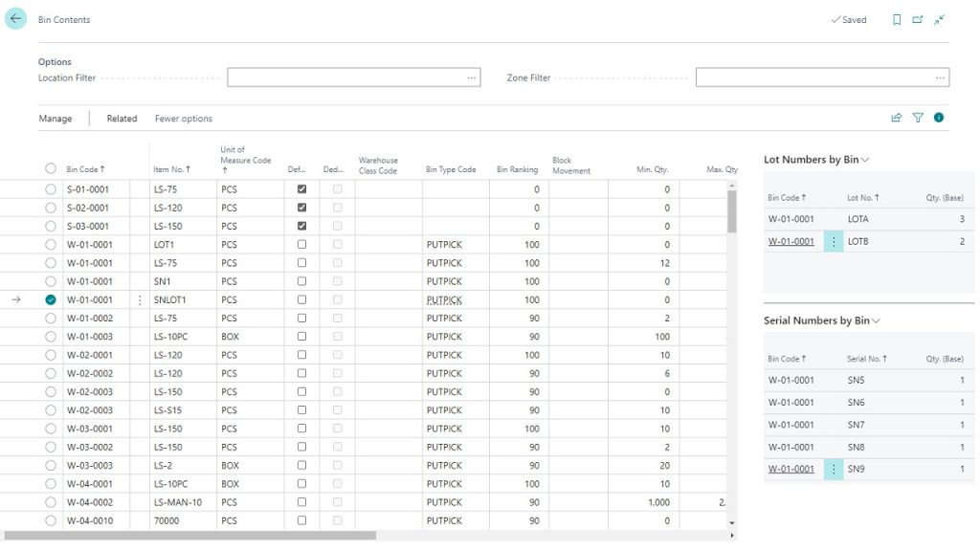Open the Related menu
980x551 pixels.
click(122, 119)
